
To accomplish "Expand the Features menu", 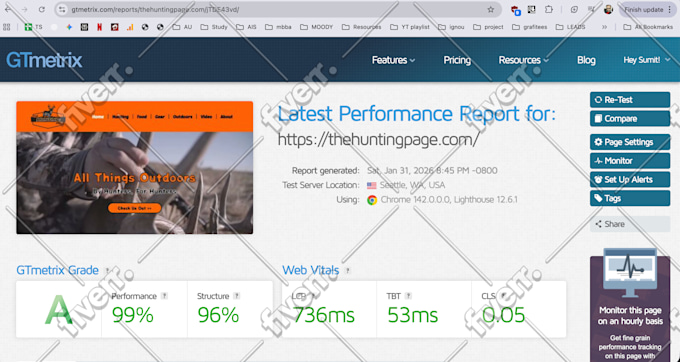I will tap(393, 60).
